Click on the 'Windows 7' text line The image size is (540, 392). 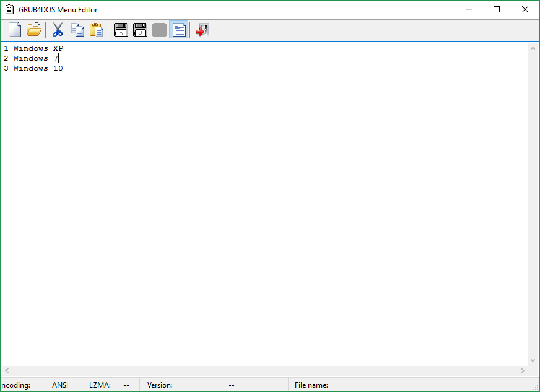(35, 58)
